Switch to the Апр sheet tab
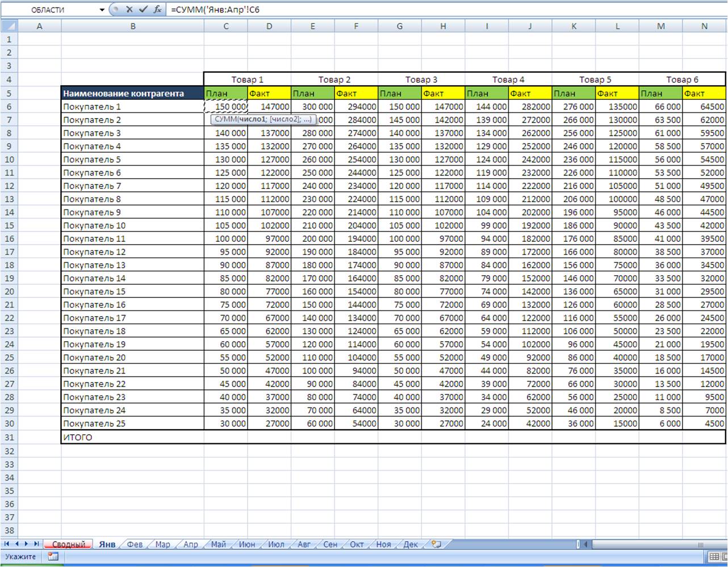Viewport: 728px width, 567px height. (x=191, y=544)
